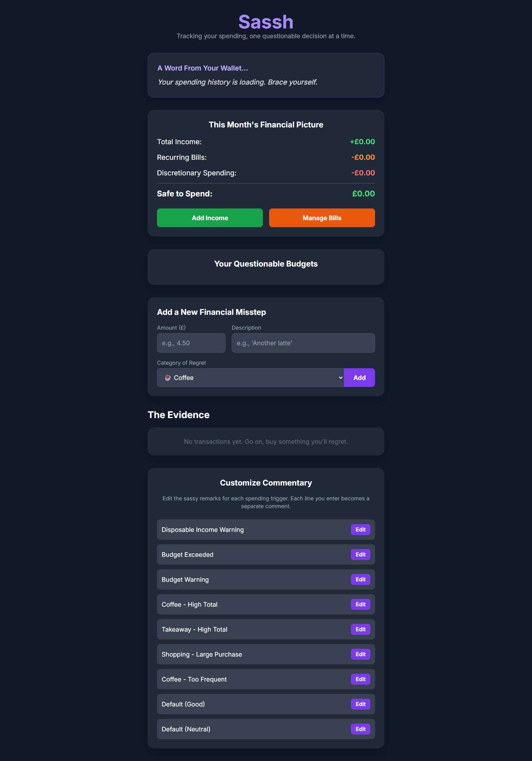532x761 pixels.
Task: Edit the Default (Good) commentary
Action: (x=361, y=704)
